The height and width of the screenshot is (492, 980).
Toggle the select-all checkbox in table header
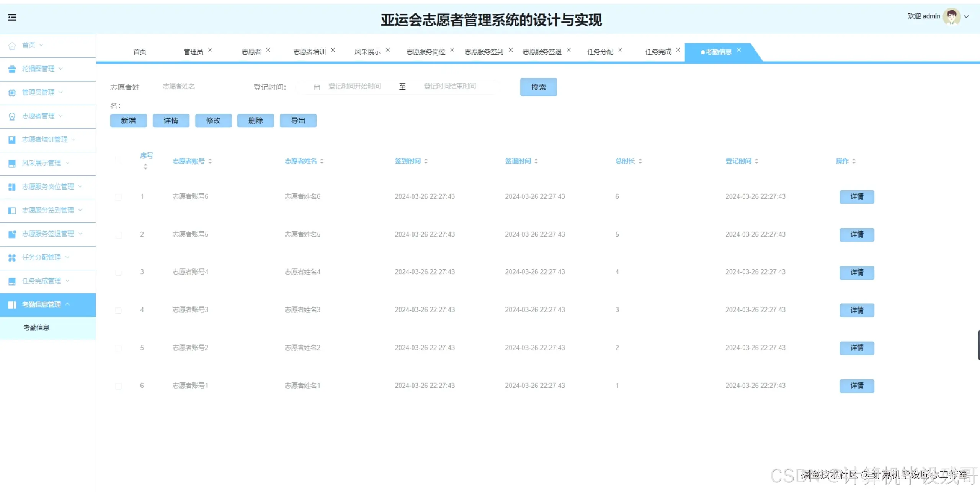point(118,160)
